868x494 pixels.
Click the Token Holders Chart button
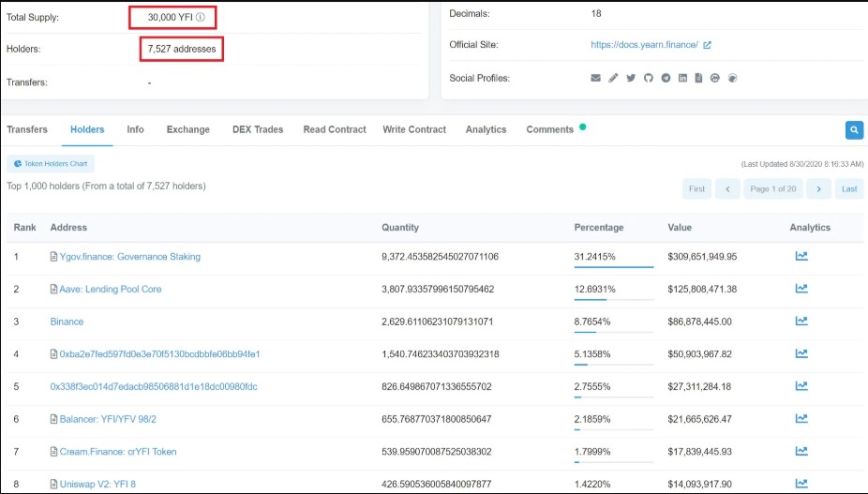[51, 164]
